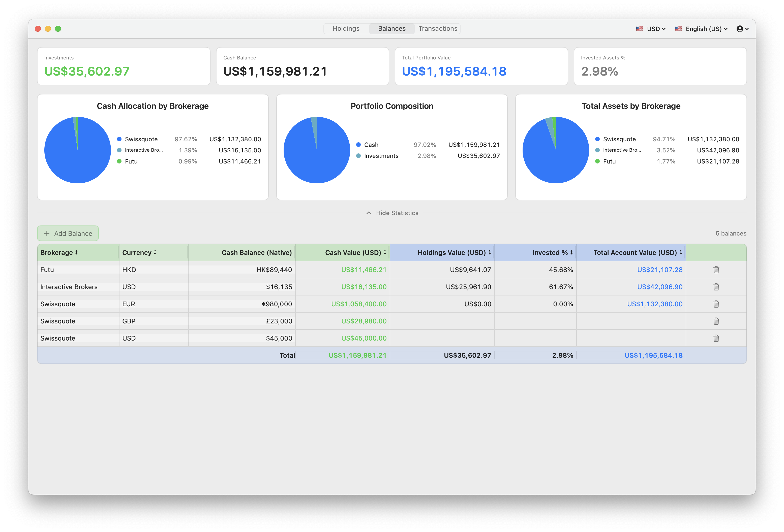Switch to the Transactions tab

tap(438, 29)
